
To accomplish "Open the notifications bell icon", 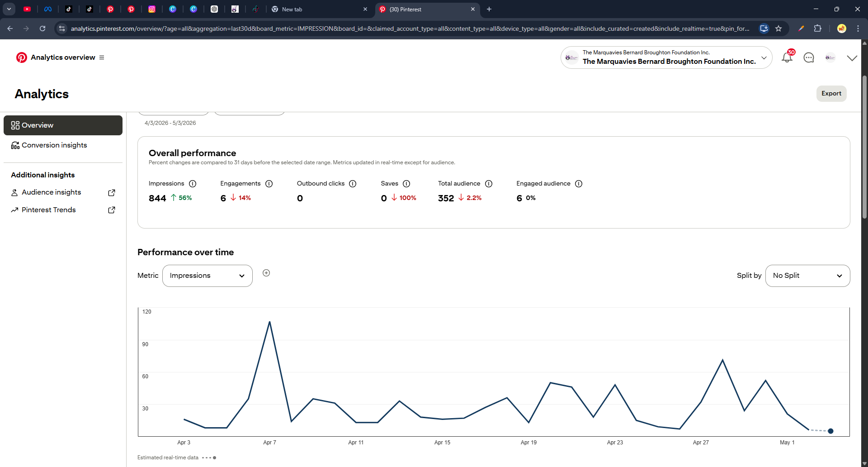I will [787, 57].
